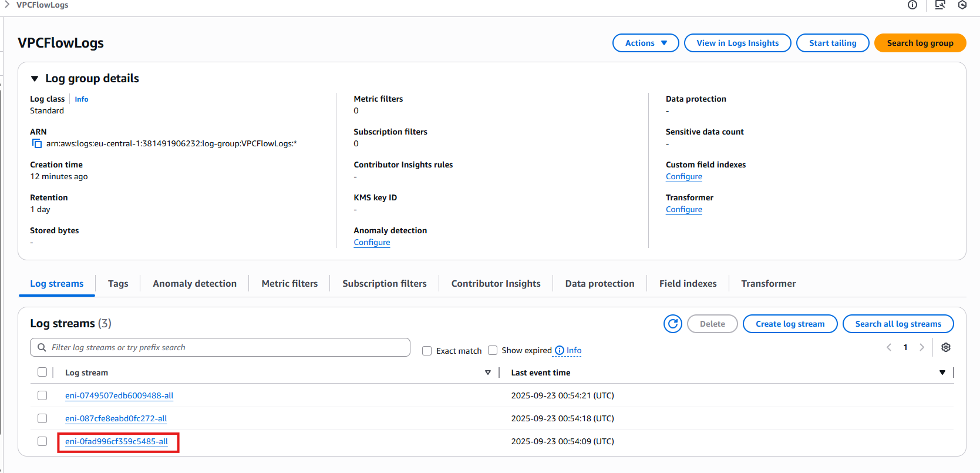Screen dimensions: 980x473
Task: Go to next page of log streams
Action: [922, 347]
